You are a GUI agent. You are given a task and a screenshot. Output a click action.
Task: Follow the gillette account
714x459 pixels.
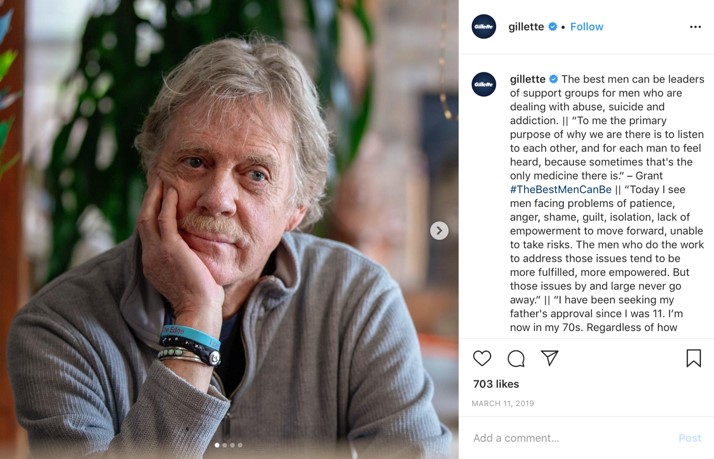[586, 27]
